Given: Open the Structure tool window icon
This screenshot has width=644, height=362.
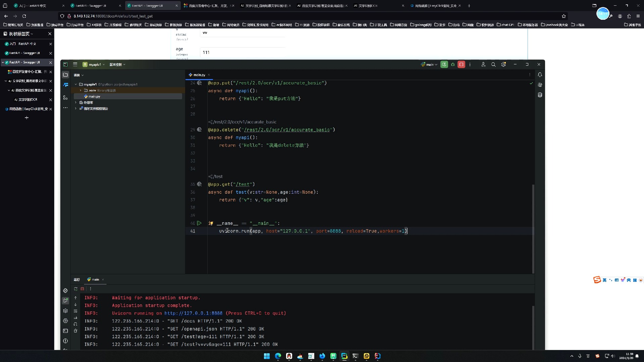Looking at the screenshot, I should [x=65, y=98].
